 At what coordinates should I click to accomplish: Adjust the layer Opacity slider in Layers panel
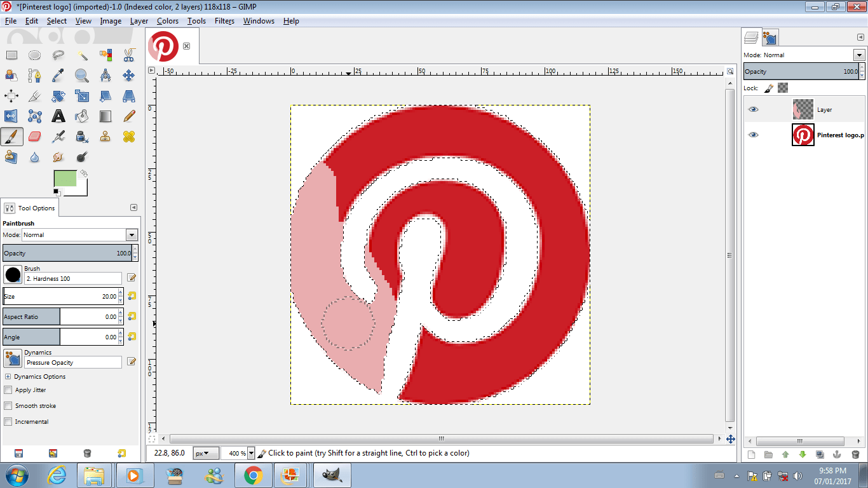(x=801, y=71)
